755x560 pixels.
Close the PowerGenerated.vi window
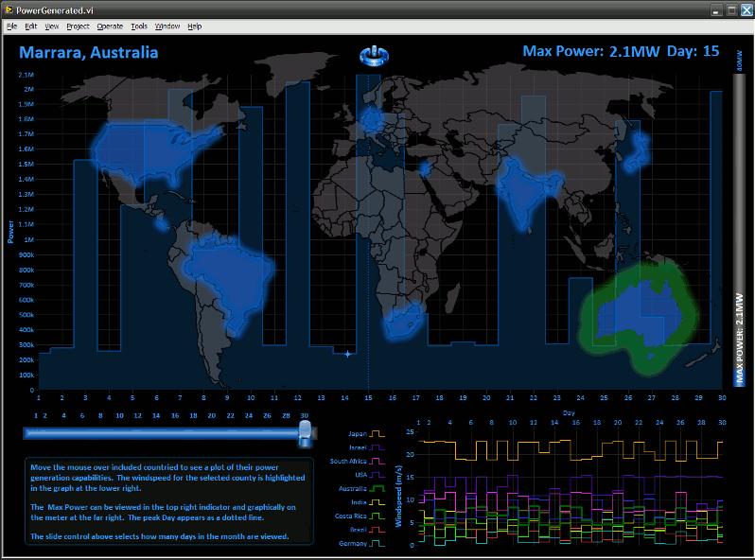point(746,9)
